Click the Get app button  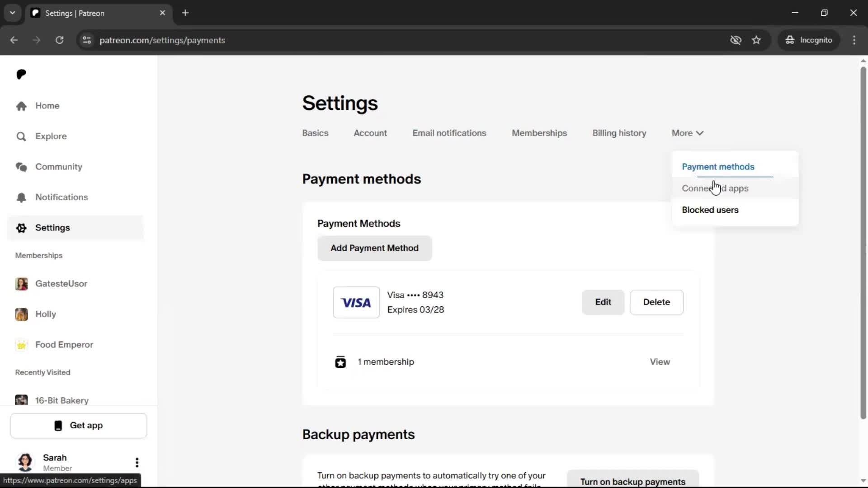[x=79, y=426]
